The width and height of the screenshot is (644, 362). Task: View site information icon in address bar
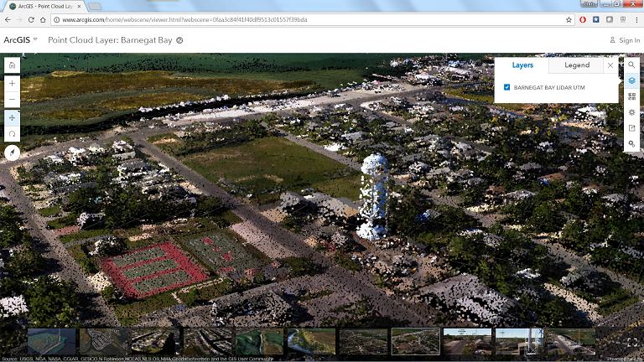[57, 20]
